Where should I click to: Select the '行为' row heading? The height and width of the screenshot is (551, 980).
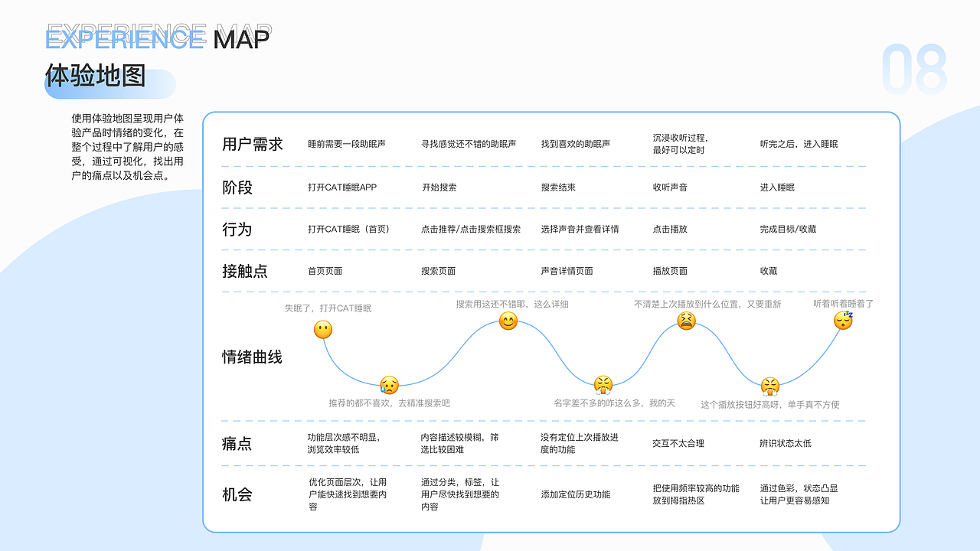coord(237,229)
